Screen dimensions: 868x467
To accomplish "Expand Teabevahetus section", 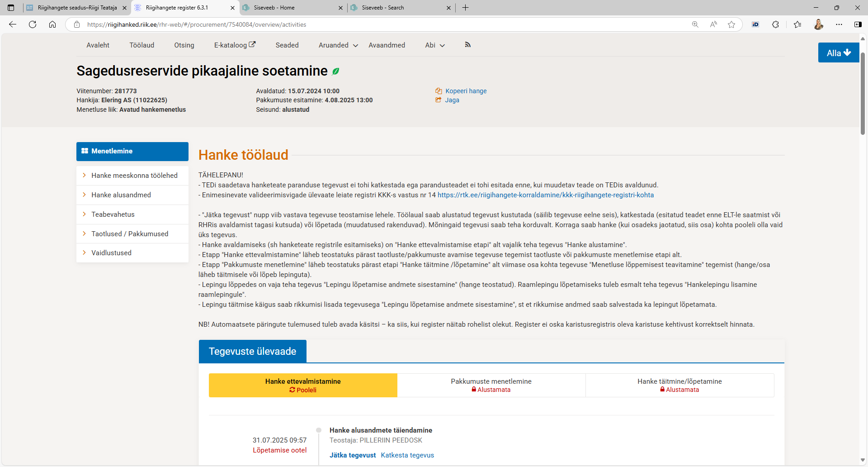I will coord(132,214).
